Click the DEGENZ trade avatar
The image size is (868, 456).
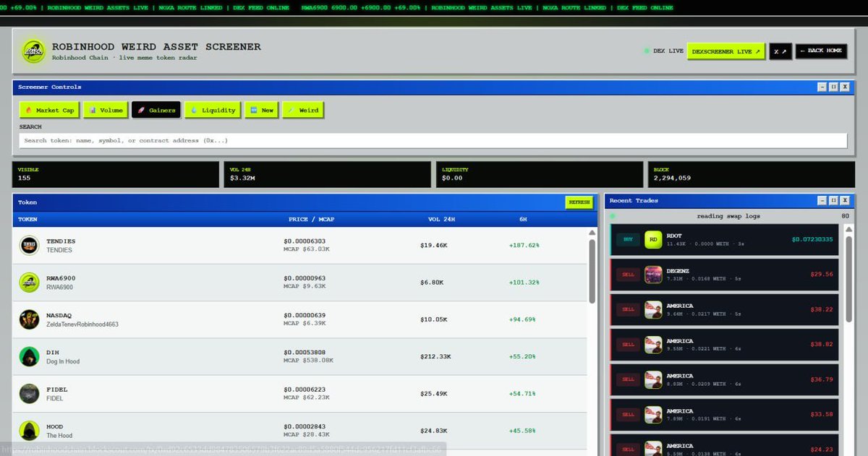(x=653, y=275)
